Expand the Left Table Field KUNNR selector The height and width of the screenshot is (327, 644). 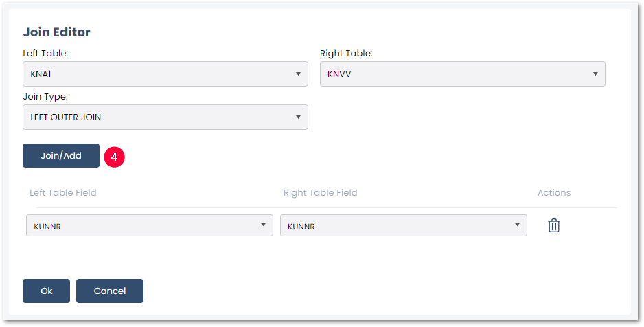150,225
